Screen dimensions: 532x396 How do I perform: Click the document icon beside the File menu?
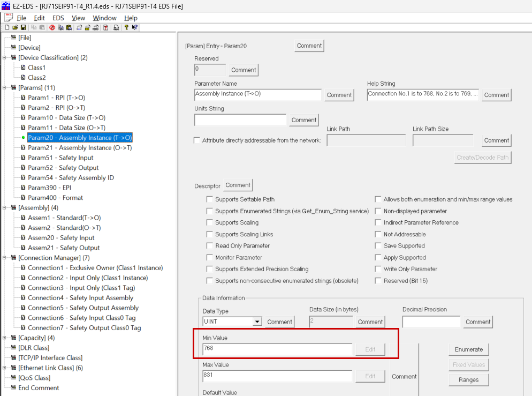tap(9, 18)
